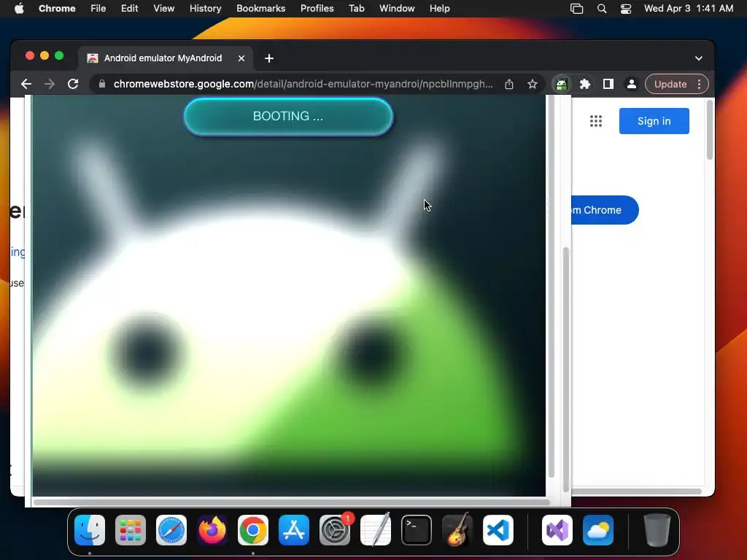Switch to Chrome in the dock
This screenshot has height=560, width=747.
253,530
